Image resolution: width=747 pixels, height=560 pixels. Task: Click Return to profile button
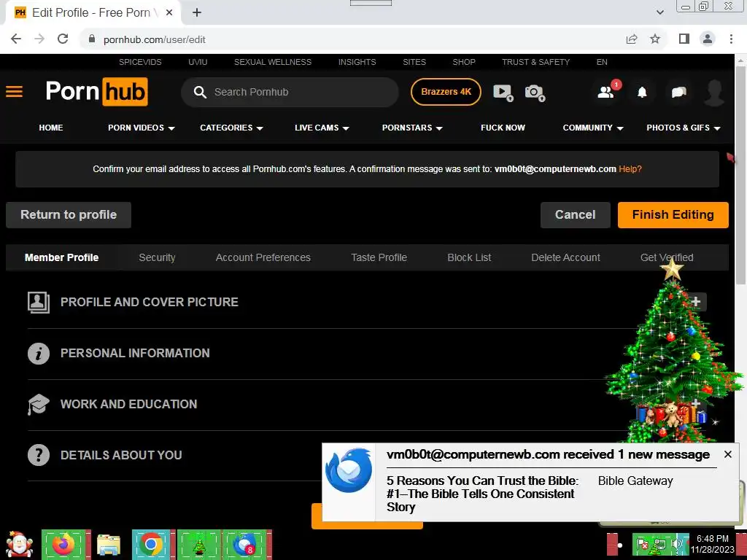[x=69, y=215]
